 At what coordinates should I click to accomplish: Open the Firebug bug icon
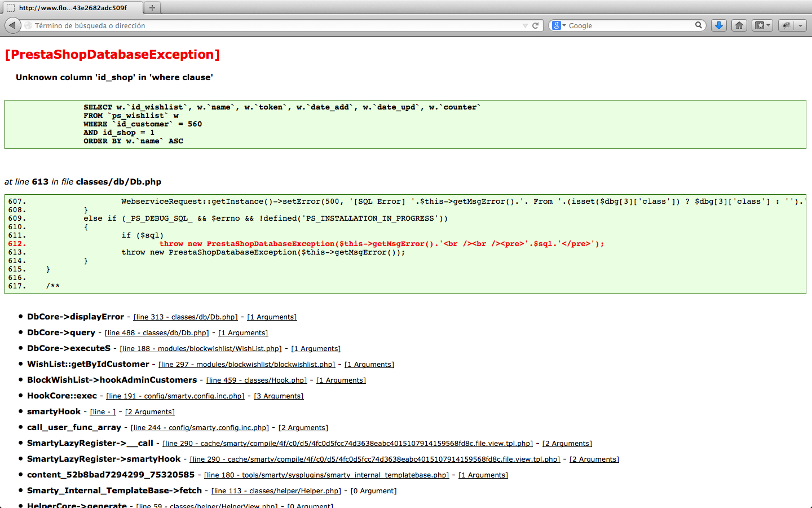[787, 25]
